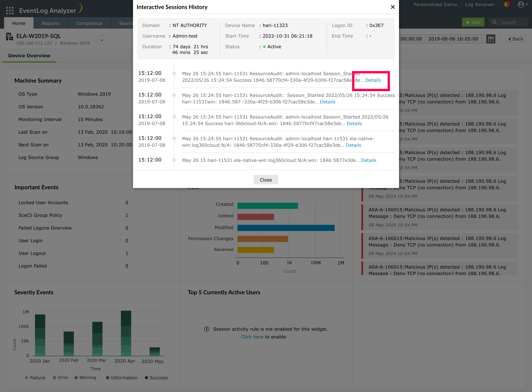532x392 pixels.
Task: Click the calendar date picker icon
Action: coord(491,39)
